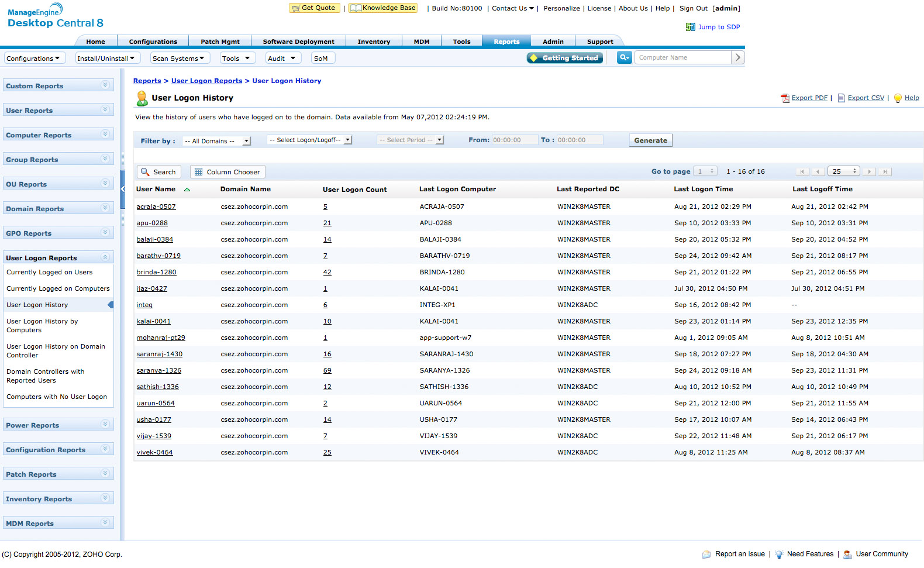The image size is (924, 568).
Task: Click the Export CSV document icon
Action: tap(842, 98)
